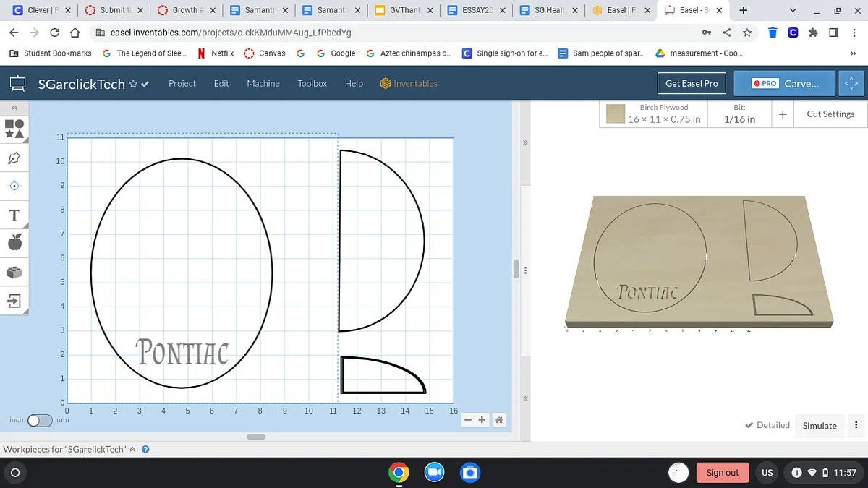Zoom in with the plus icon
The width and height of the screenshot is (868, 488).
point(482,419)
